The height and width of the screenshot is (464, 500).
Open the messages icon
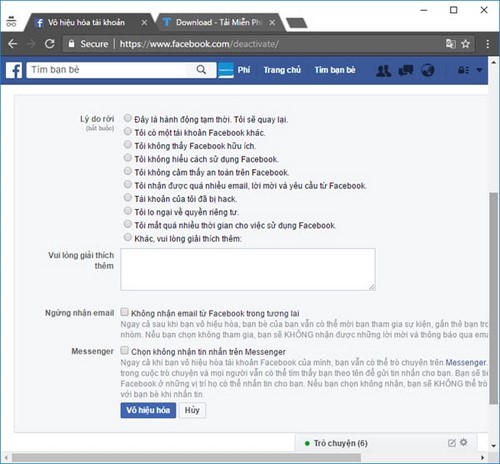tap(406, 70)
